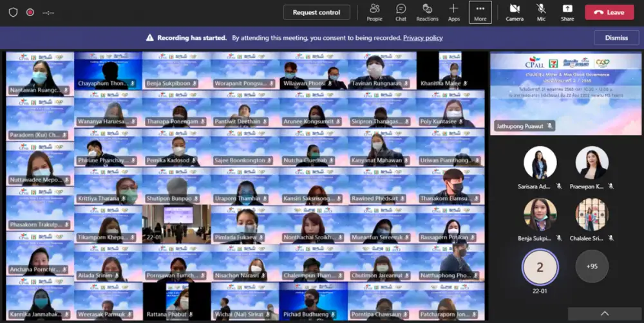
Task: Open the Reactions menu
Action: [x=427, y=12]
